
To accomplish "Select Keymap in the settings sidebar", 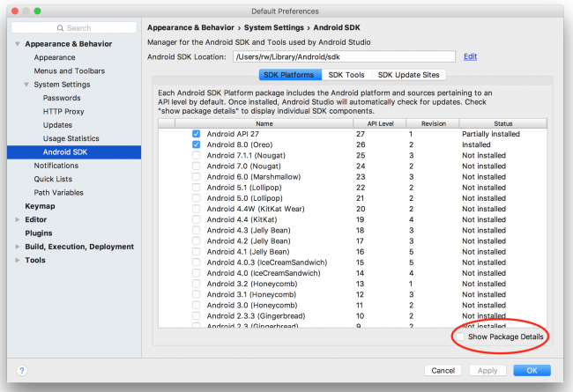I will [x=40, y=206].
